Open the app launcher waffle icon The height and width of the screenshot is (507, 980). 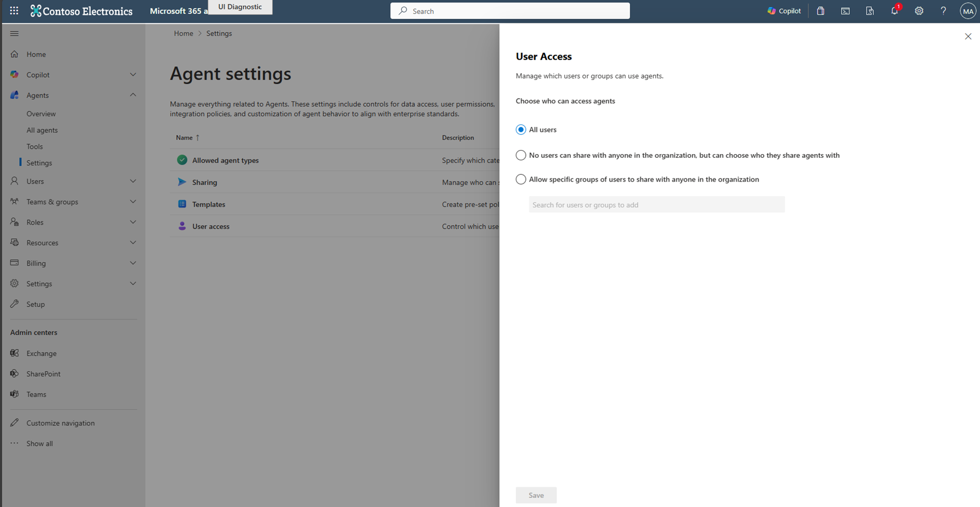(13, 10)
